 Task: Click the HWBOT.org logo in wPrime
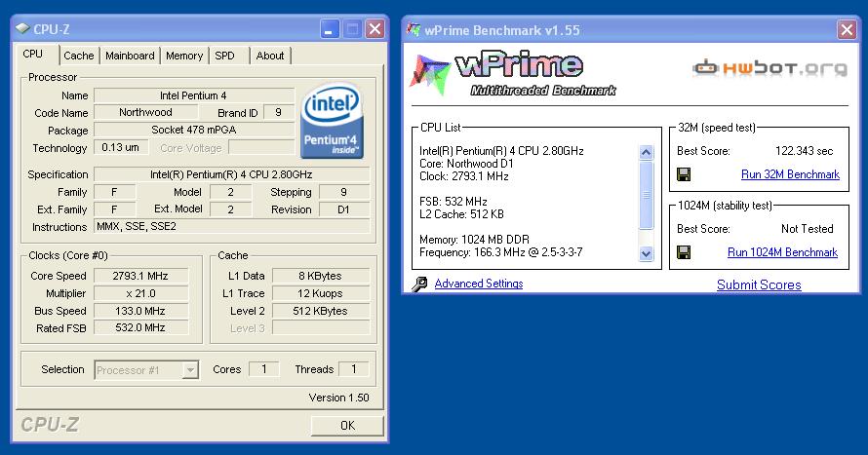click(770, 68)
